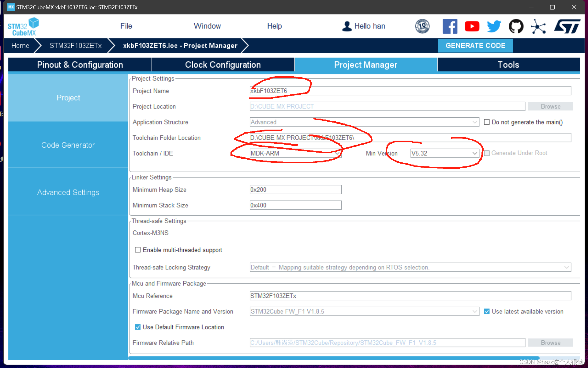Uncheck 'Use latest available version'

click(x=487, y=311)
